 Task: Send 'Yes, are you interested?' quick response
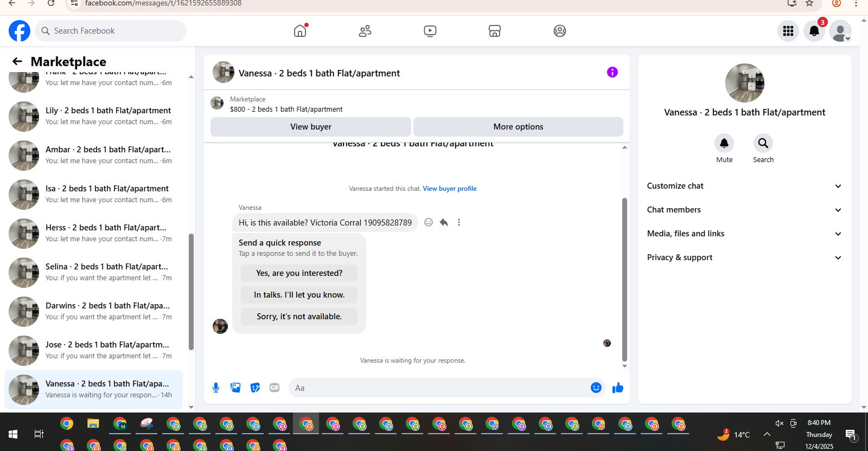pos(299,273)
